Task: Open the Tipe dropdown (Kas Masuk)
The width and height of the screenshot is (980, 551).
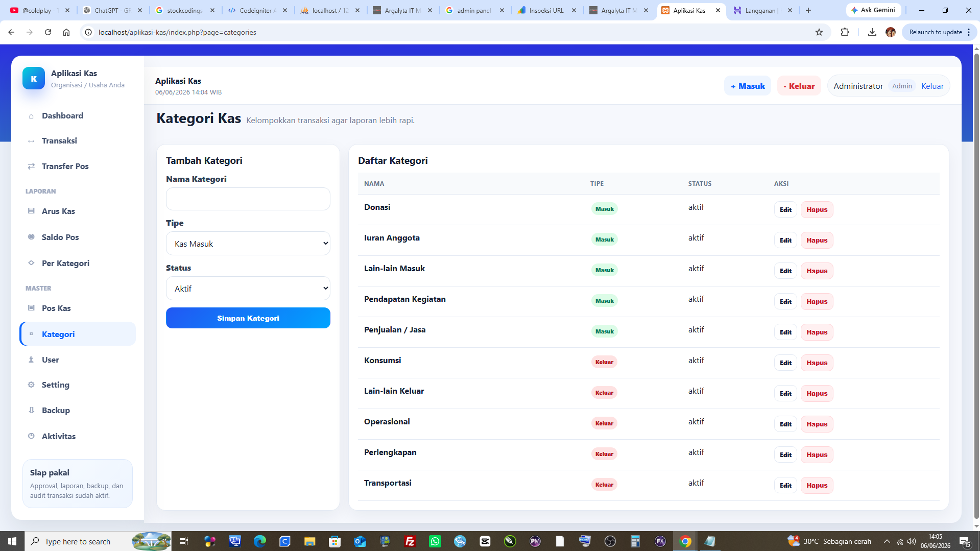Action: 248,244
